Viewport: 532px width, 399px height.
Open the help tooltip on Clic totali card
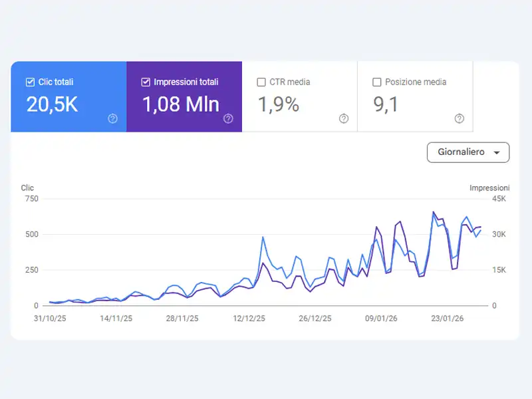pos(112,119)
